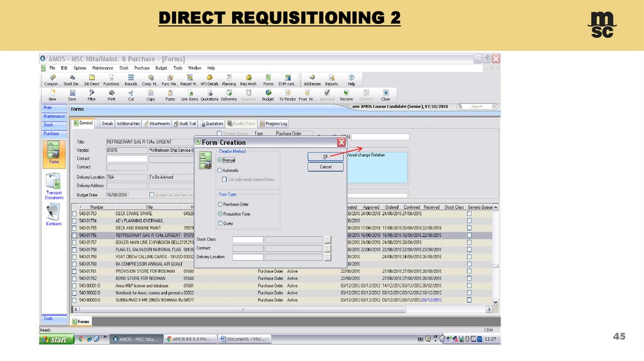
Task: Click the Stock Class input field
Action: pyautogui.click(x=248, y=240)
